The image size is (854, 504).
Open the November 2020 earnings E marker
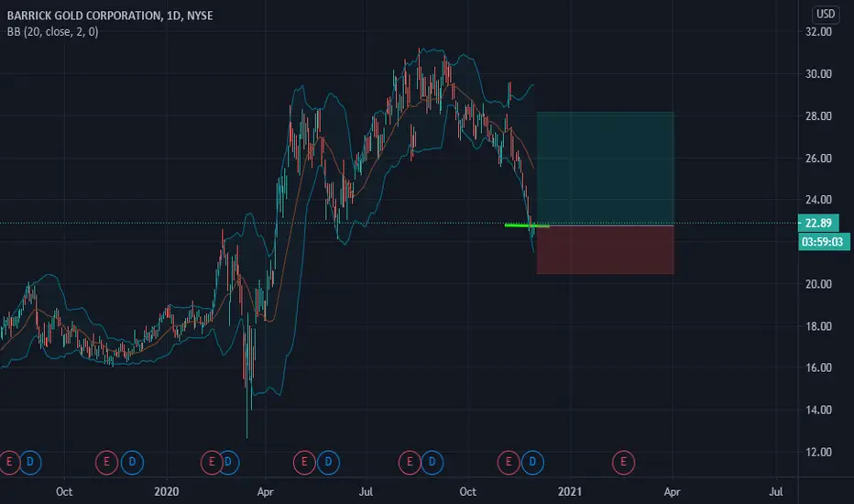coord(509,463)
